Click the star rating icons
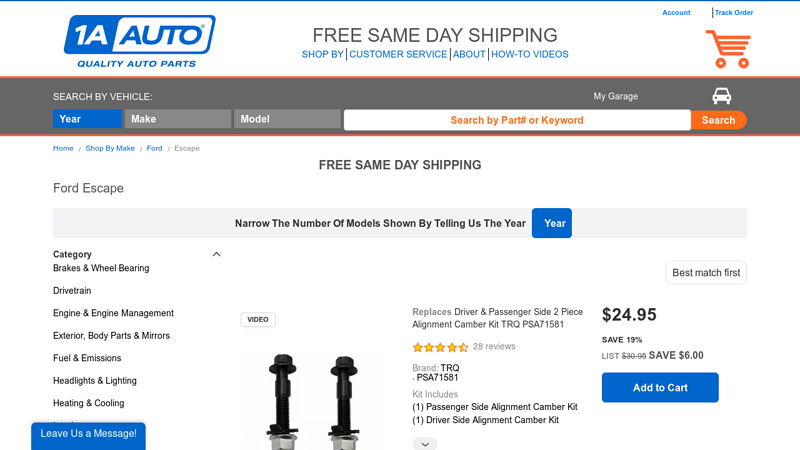800x450 pixels. [x=440, y=347]
